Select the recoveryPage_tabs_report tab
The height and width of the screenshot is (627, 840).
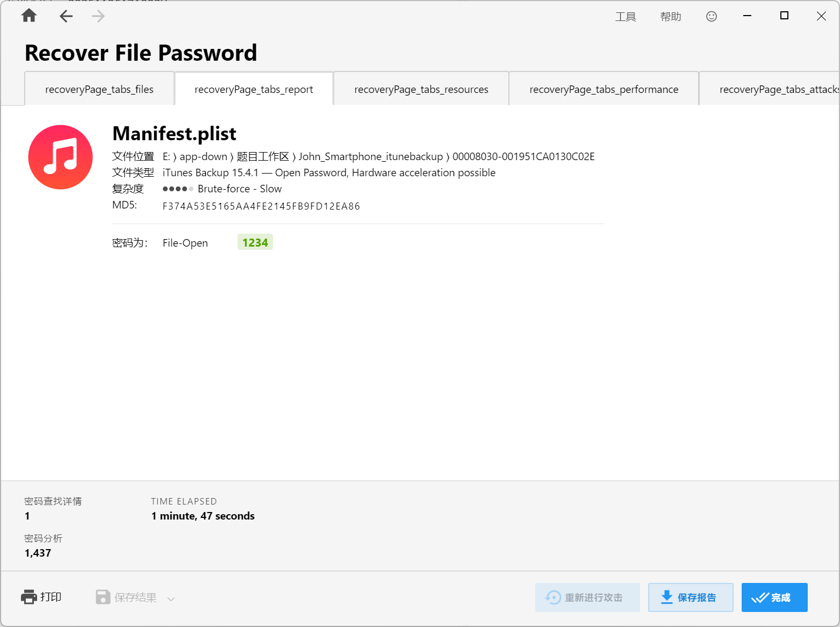point(254,89)
